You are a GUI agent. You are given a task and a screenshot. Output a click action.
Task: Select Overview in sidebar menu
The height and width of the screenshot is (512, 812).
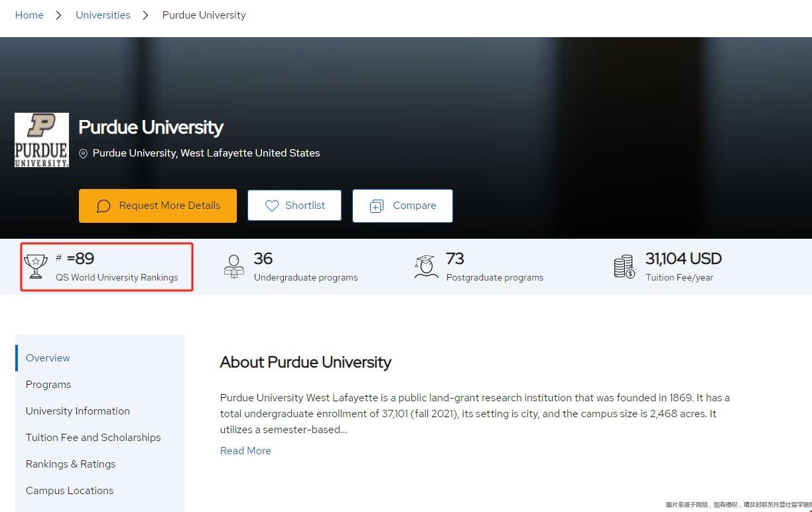coord(48,358)
